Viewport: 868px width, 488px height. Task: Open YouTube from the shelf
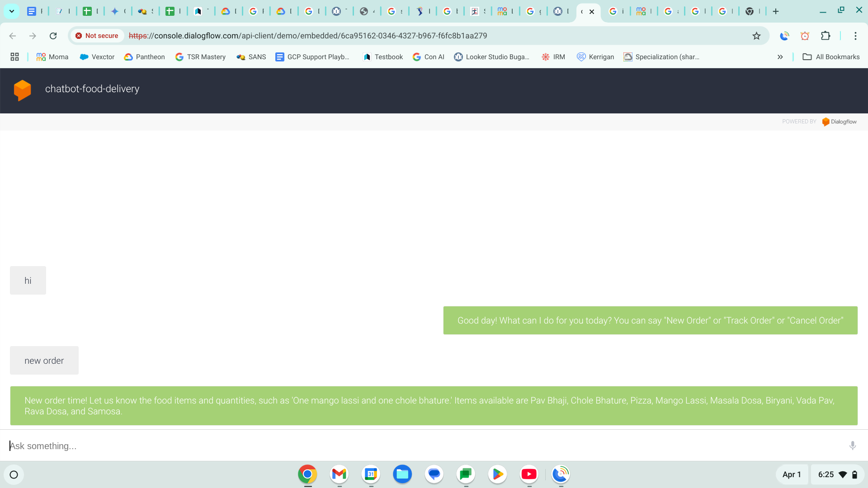point(529,474)
